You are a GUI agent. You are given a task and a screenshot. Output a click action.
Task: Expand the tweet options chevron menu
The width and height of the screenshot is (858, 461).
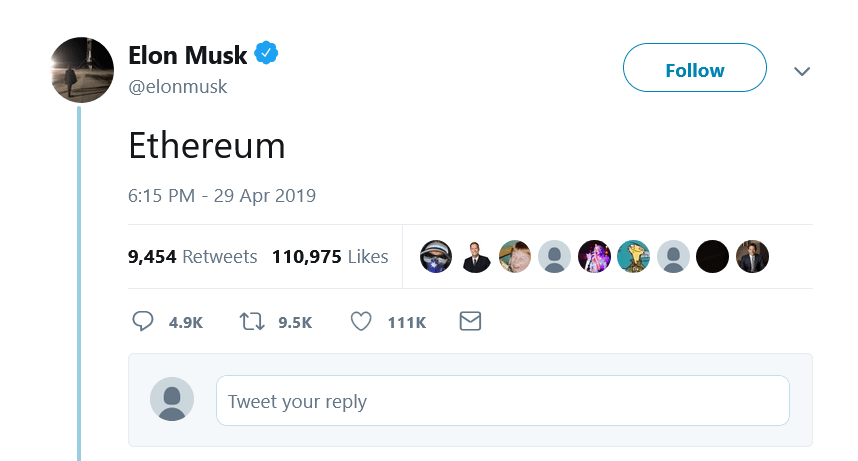pyautogui.click(x=801, y=71)
